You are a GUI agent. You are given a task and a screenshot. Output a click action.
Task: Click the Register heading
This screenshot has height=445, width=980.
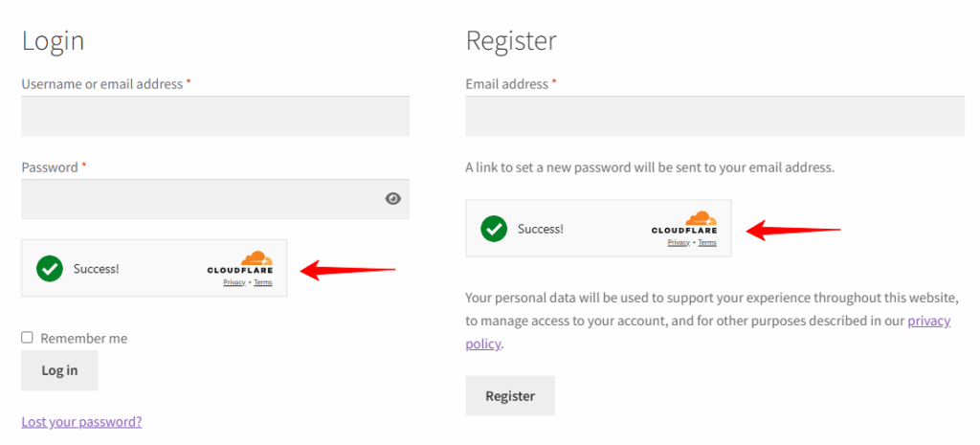pos(511,41)
